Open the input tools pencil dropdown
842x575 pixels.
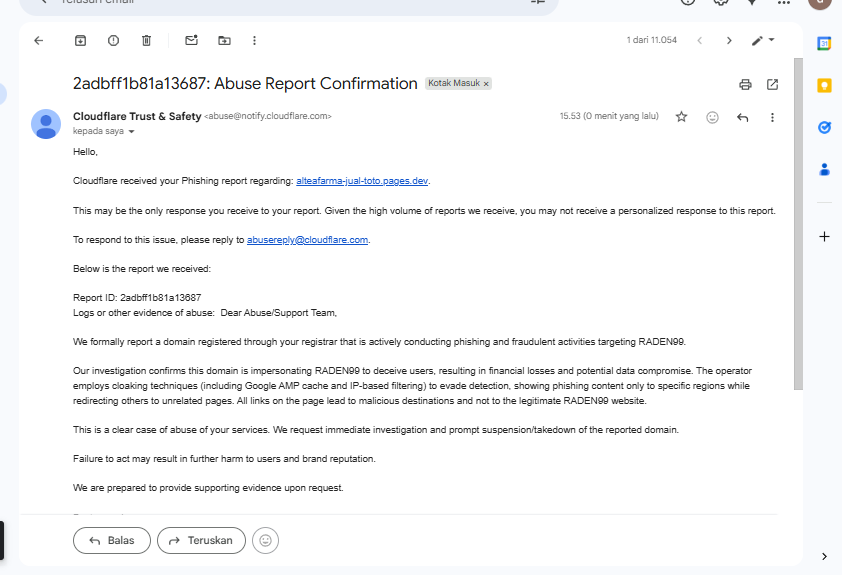click(x=763, y=40)
